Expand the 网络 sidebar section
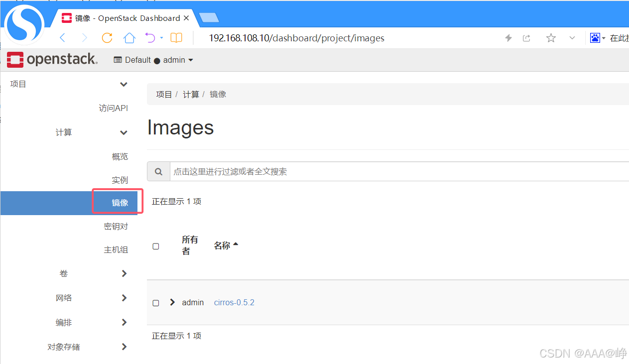 click(124, 298)
